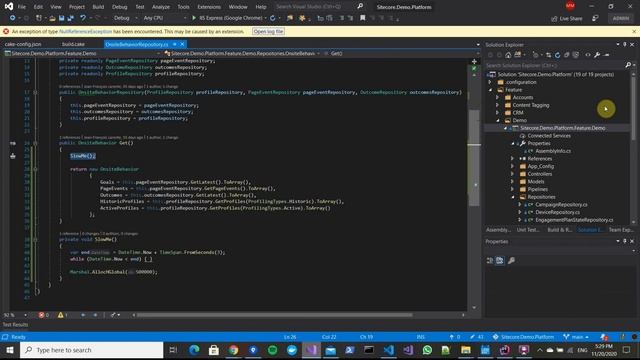The height and width of the screenshot is (360, 640).
Task: Click the Windows Start button
Action: (10, 350)
